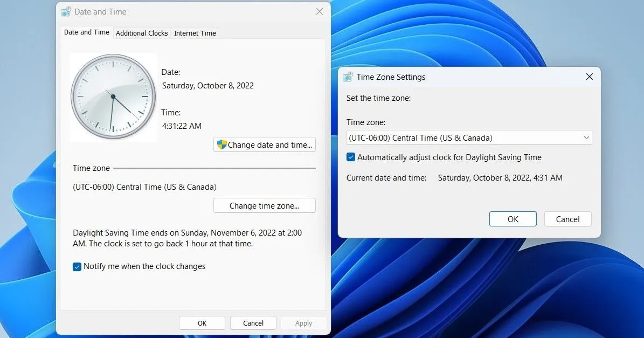
Task: Expand the Time zone dropdown arrow
Action: click(586, 138)
